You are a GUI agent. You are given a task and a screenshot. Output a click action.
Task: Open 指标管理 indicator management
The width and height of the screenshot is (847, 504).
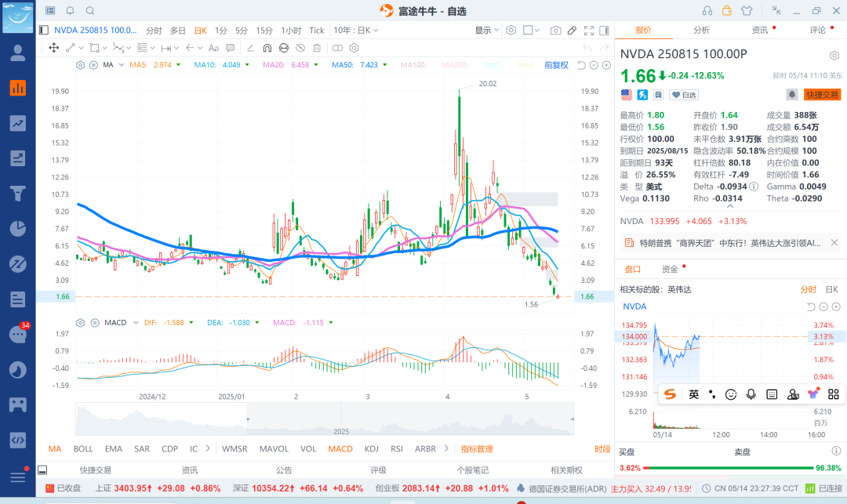[477, 449]
